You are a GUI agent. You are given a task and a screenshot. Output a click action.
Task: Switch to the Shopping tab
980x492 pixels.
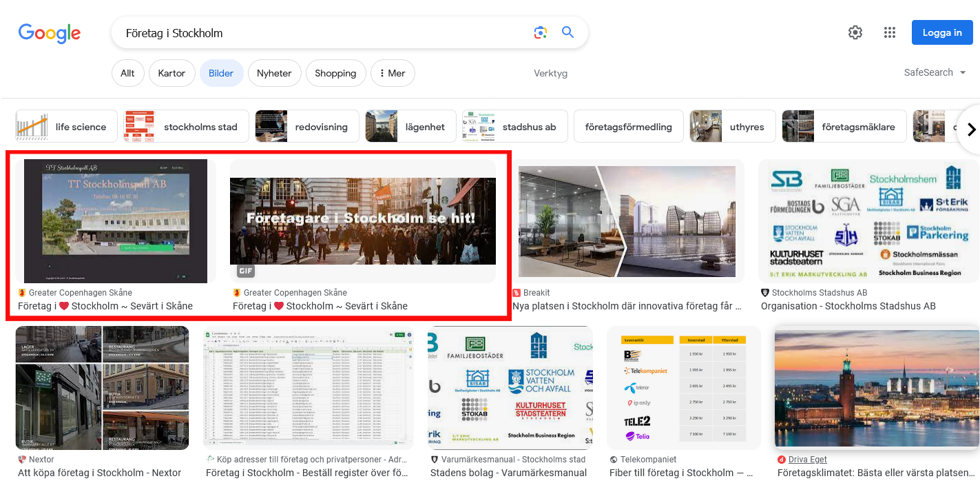(x=335, y=73)
